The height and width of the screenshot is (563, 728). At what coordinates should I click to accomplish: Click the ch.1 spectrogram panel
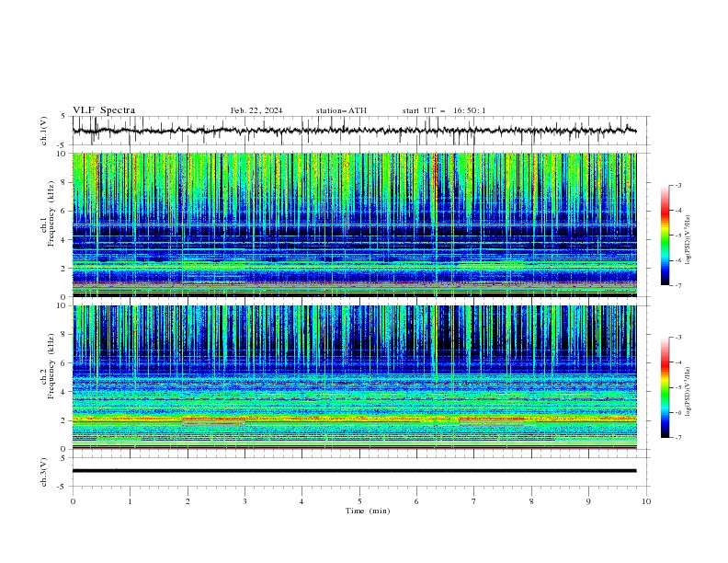(x=354, y=224)
